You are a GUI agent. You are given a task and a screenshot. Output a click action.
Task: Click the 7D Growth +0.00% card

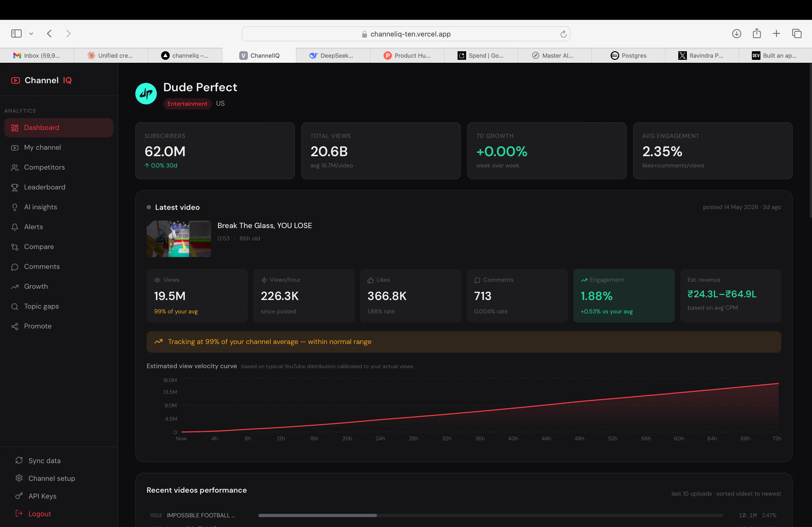click(x=546, y=151)
